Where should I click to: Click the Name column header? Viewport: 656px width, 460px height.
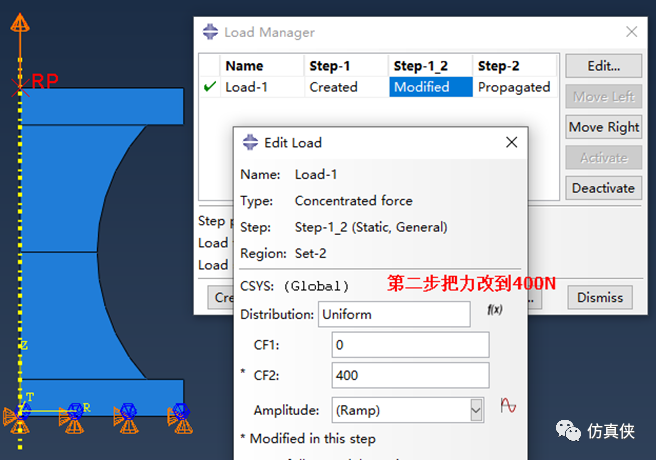(x=262, y=66)
